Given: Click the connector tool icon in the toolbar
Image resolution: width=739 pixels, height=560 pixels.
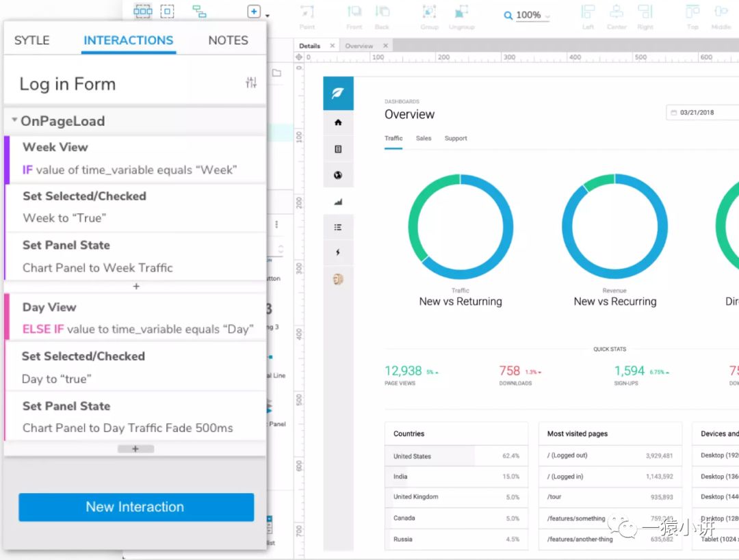Looking at the screenshot, I should coord(199,12).
